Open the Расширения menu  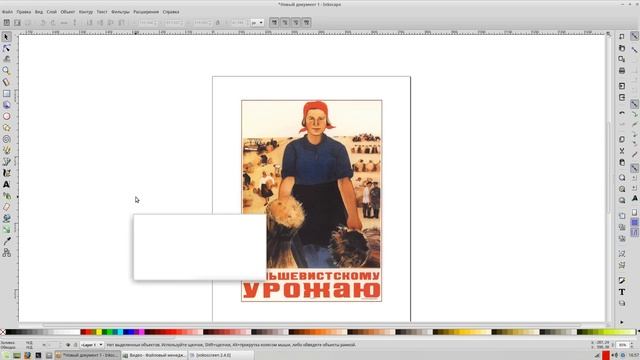(x=146, y=12)
